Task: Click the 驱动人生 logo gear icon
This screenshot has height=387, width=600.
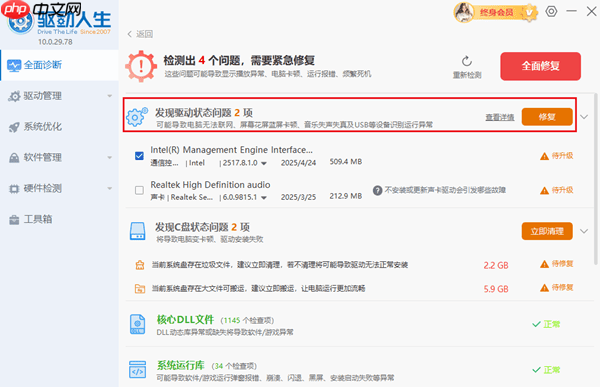Action: (21, 22)
